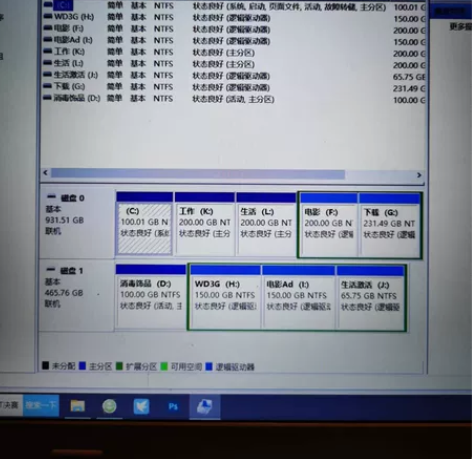The height and width of the screenshot is (459, 472).
Task: Select the (C:) 100.01 GB partition on Disk 0
Action: coord(144,223)
